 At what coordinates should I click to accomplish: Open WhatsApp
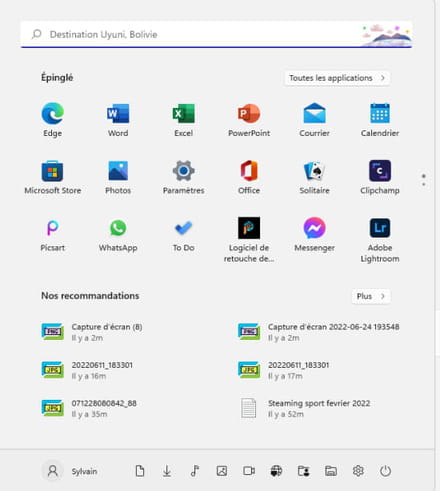click(118, 235)
